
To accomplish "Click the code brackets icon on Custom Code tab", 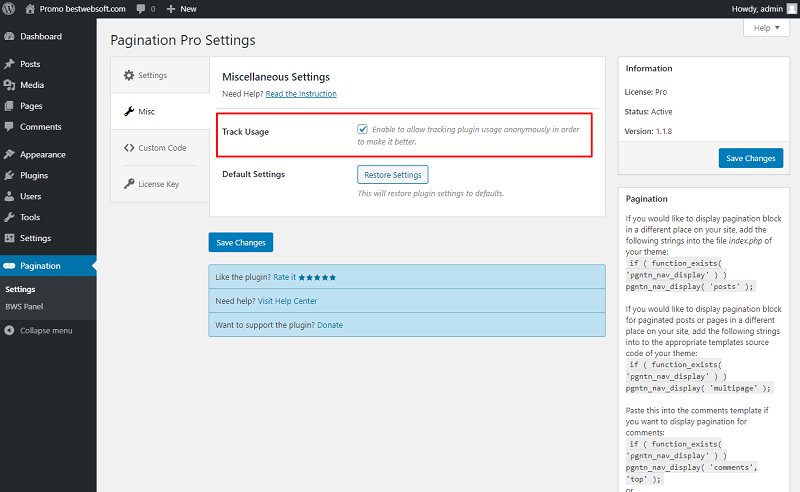I will pos(129,147).
